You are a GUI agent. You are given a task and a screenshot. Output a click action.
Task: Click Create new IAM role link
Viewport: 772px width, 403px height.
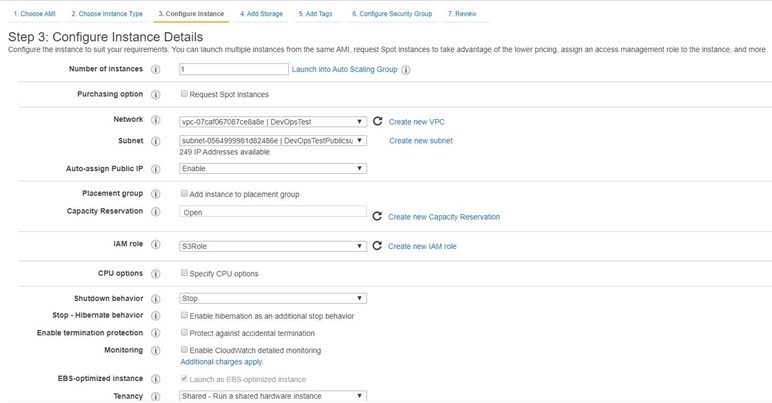(x=422, y=246)
